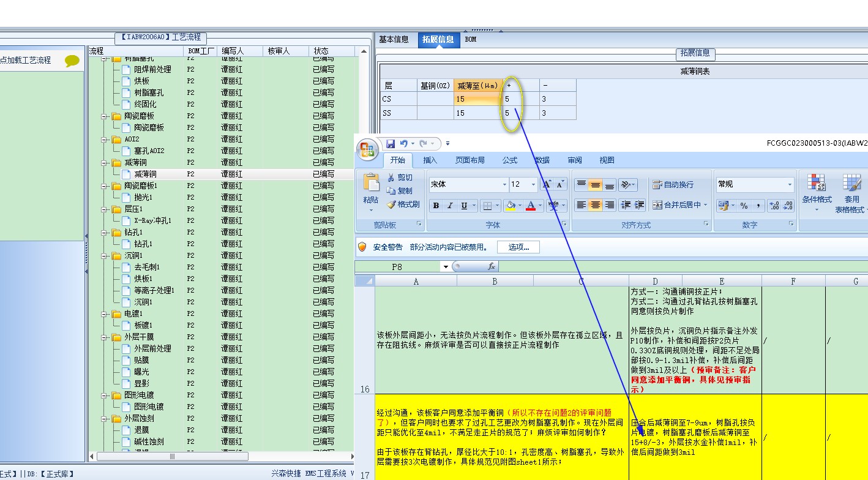Screen dimensions: 868x480
Task: Click the 选项... security warning button
Action: pyautogui.click(x=518, y=247)
